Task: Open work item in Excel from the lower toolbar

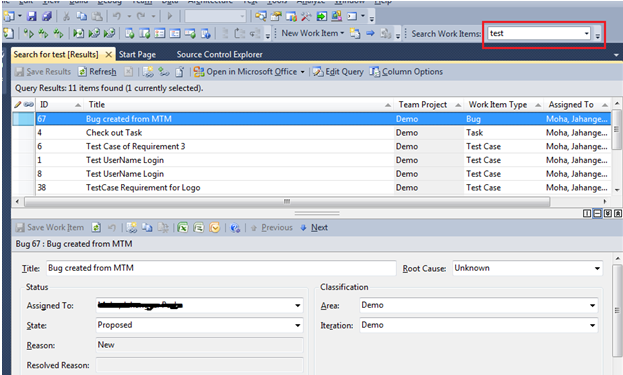Action: pyautogui.click(x=183, y=228)
